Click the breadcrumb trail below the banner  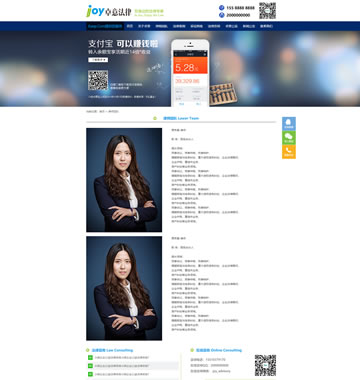click(x=102, y=111)
